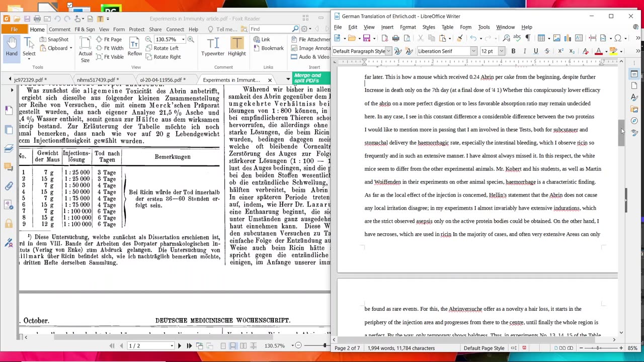Apply the red font color swatch
The height and width of the screenshot is (362, 644).
pyautogui.click(x=598, y=51)
